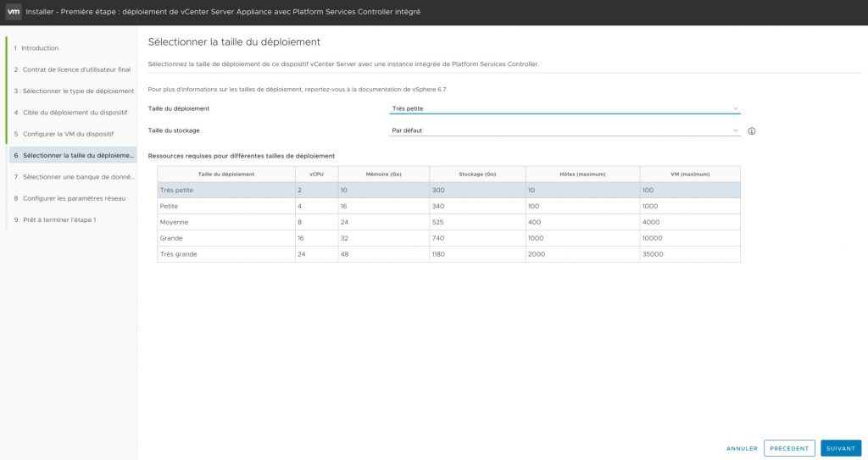Click the Petite table row
This screenshot has width=868, height=460.
(x=448, y=206)
